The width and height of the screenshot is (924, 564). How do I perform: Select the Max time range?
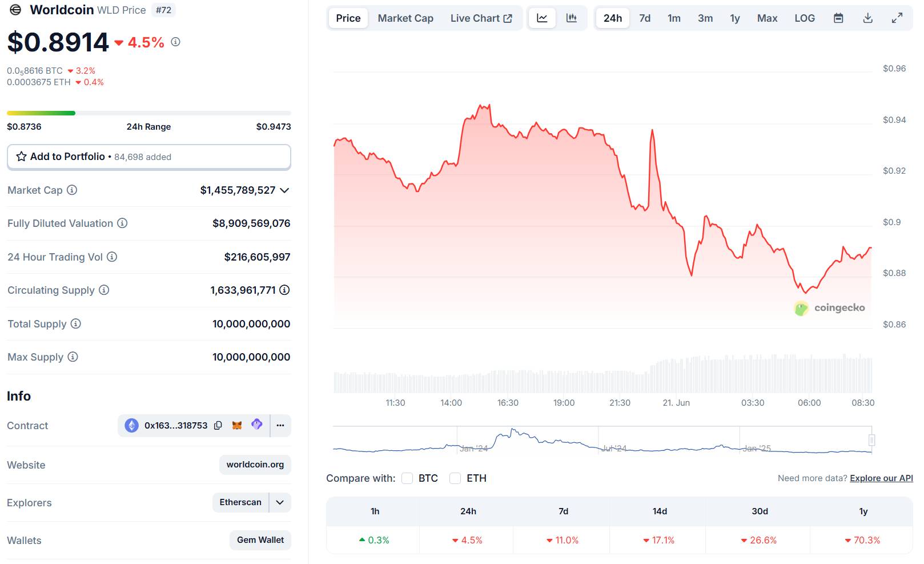pos(768,18)
